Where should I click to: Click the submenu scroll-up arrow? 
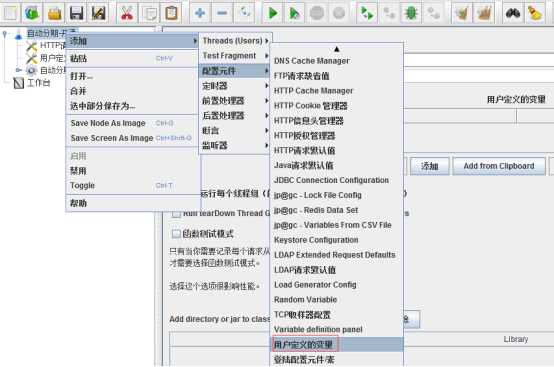337,49
